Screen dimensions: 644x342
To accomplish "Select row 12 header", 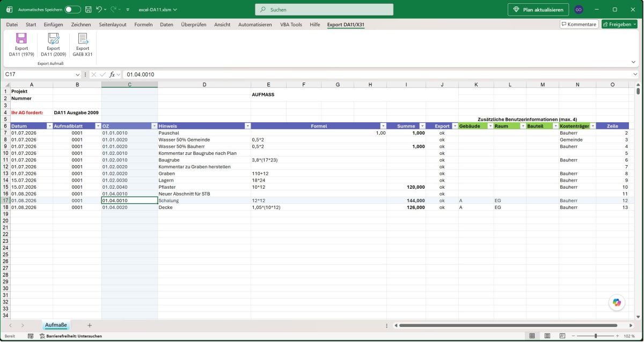I will pos(5,167).
